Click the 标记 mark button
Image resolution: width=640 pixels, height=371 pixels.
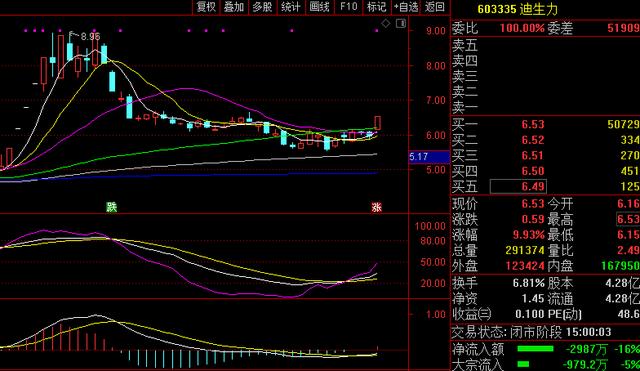click(376, 7)
